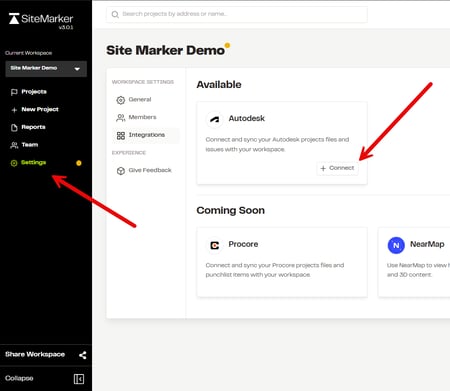Focus the search projects input field

pyautogui.click(x=237, y=14)
